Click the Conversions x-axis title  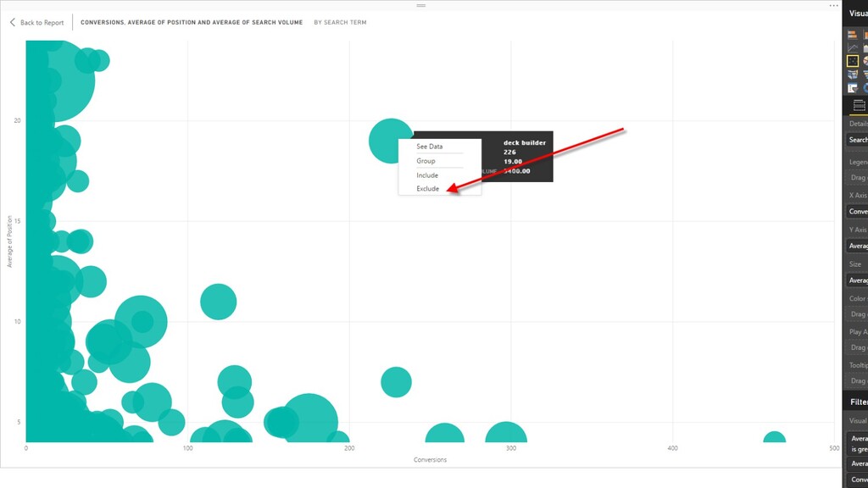pyautogui.click(x=430, y=460)
